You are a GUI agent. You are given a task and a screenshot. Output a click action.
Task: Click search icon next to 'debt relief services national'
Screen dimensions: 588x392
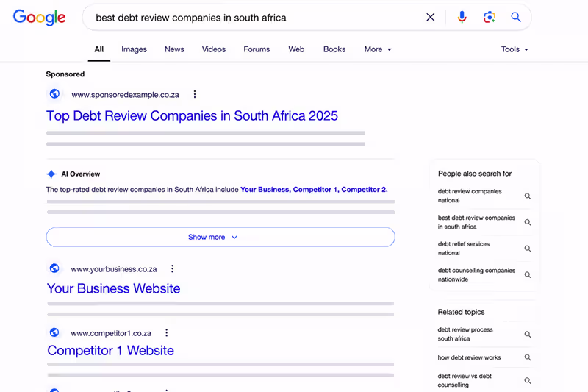pyautogui.click(x=528, y=249)
